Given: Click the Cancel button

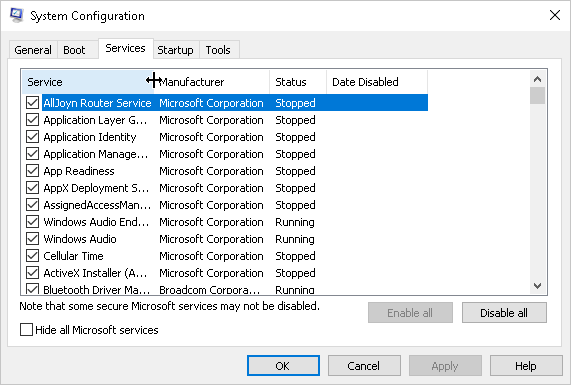Looking at the screenshot, I should click(364, 366).
